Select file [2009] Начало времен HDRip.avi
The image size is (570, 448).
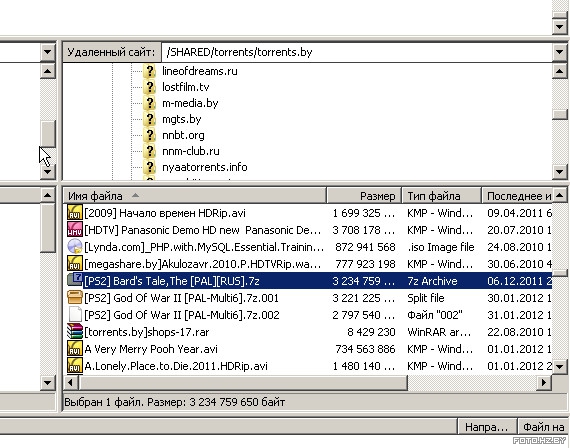(165, 213)
